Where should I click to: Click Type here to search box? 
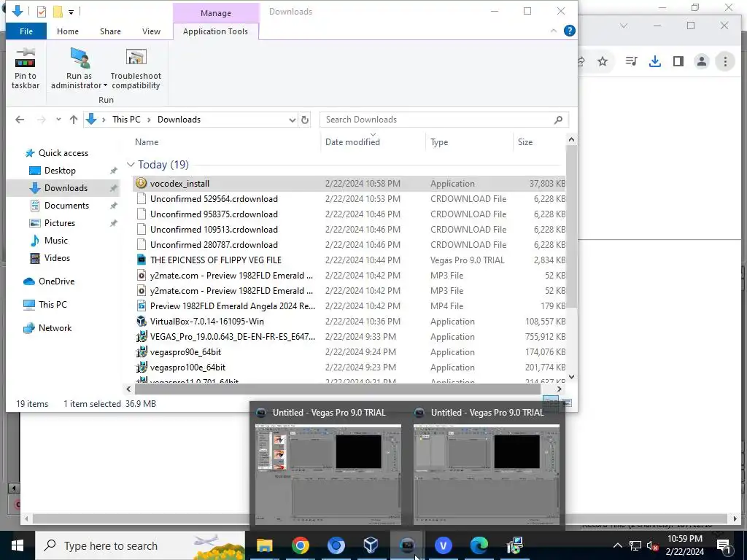[x=140, y=545]
